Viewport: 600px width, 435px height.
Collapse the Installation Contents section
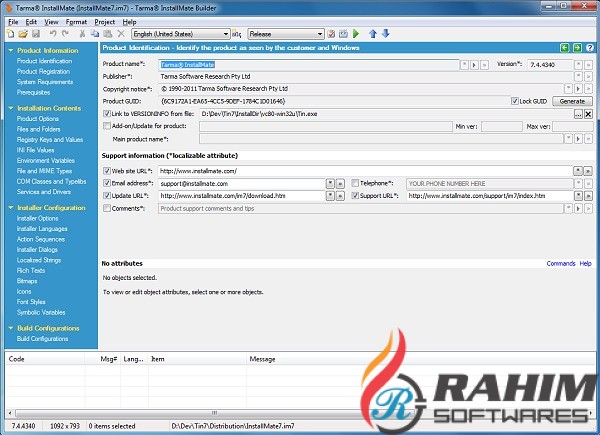coord(11,108)
